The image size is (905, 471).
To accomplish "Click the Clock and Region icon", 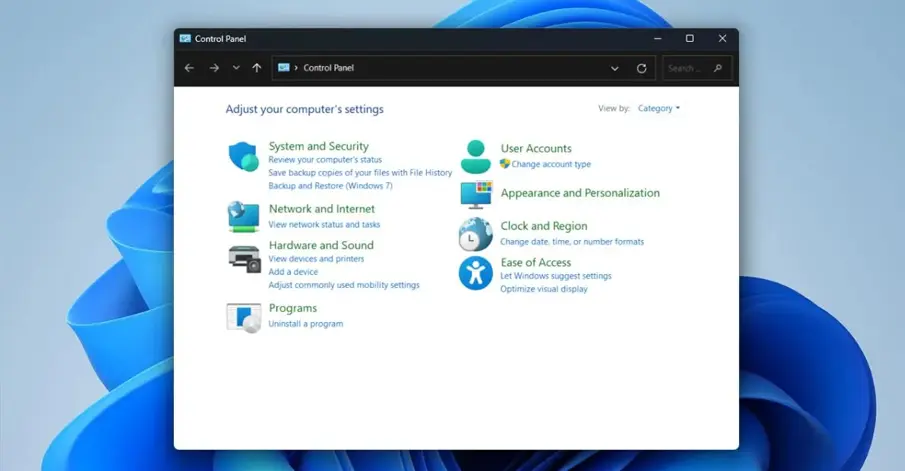I will (x=476, y=235).
